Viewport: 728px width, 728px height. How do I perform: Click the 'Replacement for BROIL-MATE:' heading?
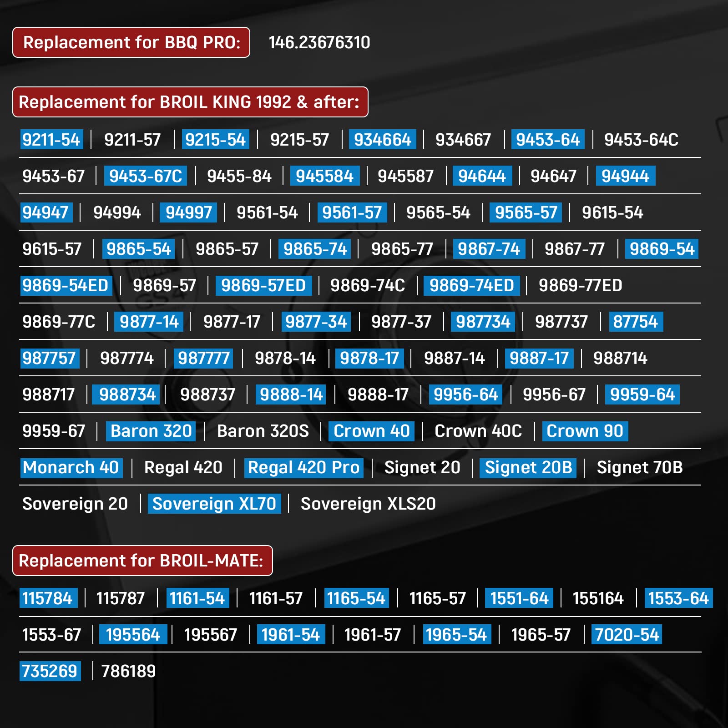(142, 561)
